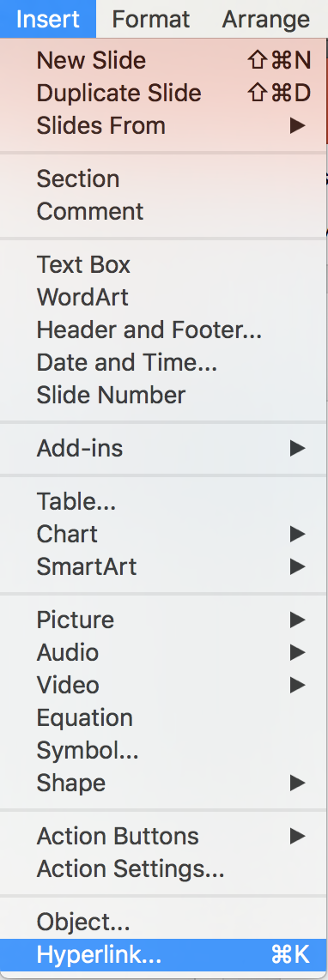Screen dimensions: 328x980
Task: Expand the Add-ins submenu
Action: coord(163,448)
